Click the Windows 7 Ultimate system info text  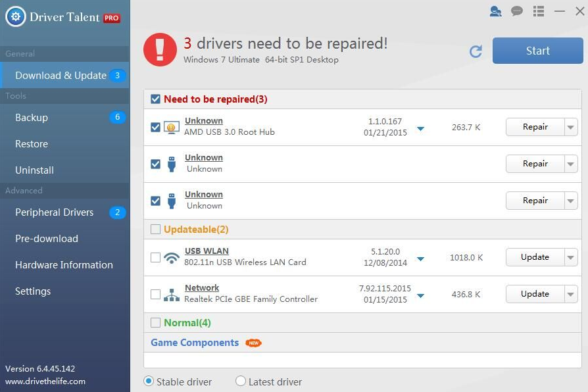point(261,60)
